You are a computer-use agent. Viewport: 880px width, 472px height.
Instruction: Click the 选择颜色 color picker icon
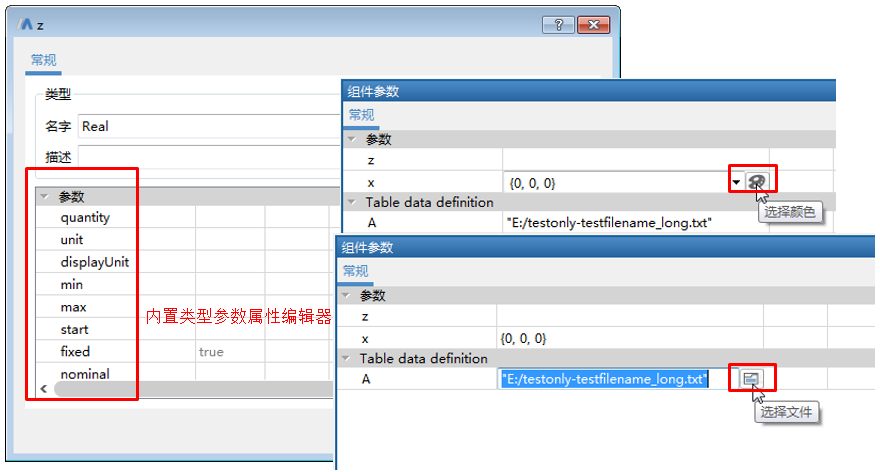[759, 182]
